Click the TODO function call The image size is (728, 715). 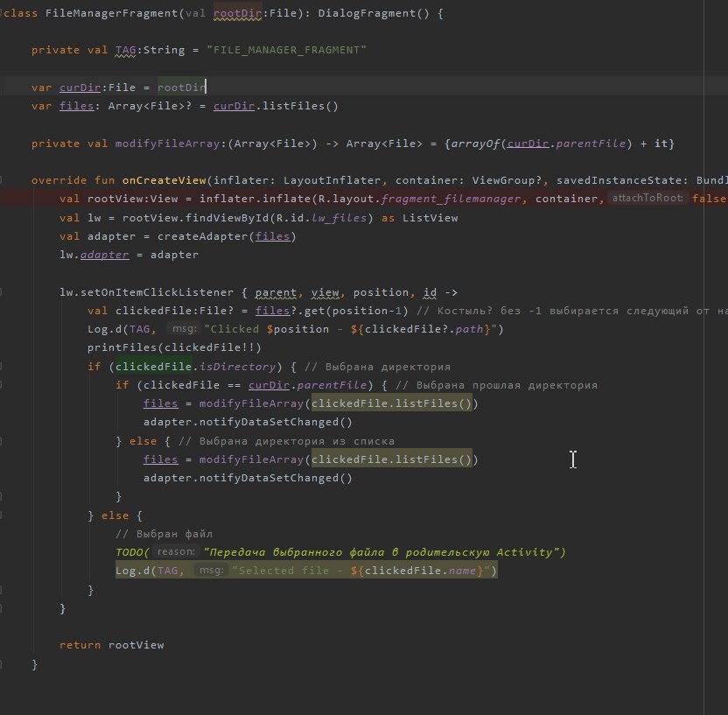coord(129,552)
